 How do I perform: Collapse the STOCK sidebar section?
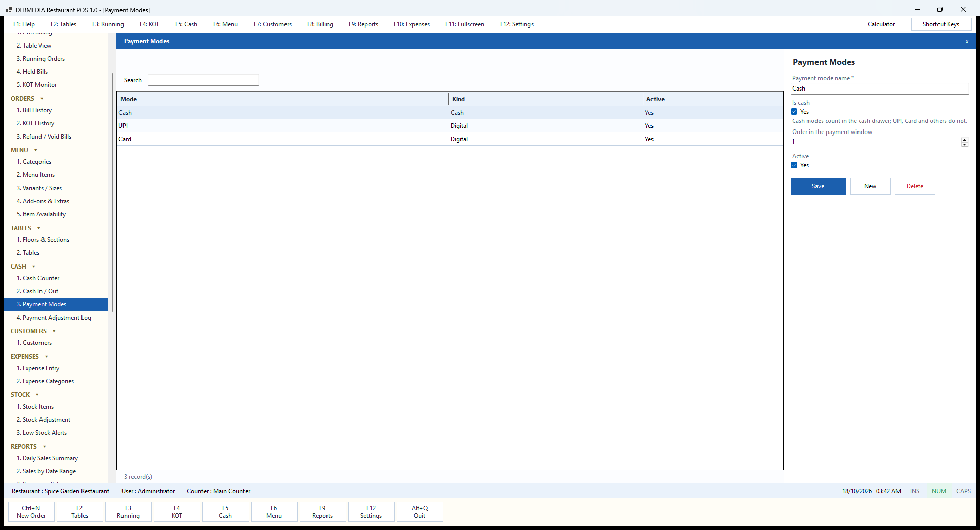coord(37,395)
